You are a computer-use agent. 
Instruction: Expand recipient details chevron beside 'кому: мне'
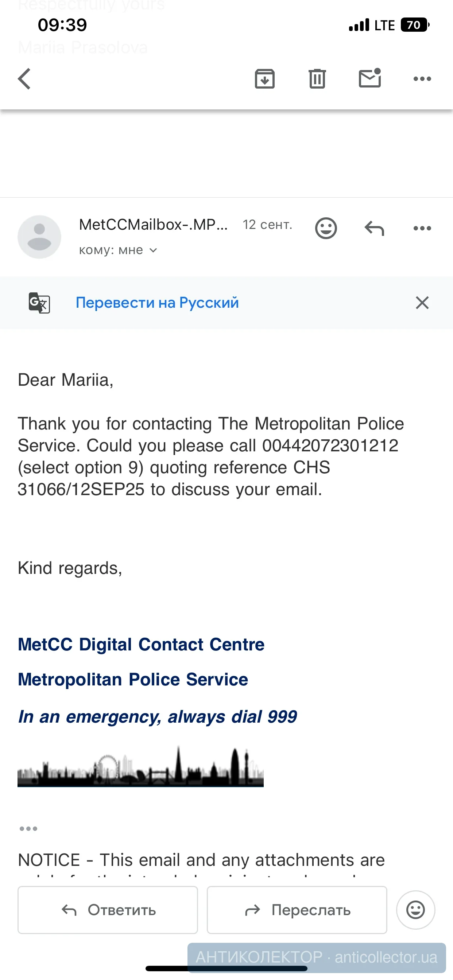(153, 250)
